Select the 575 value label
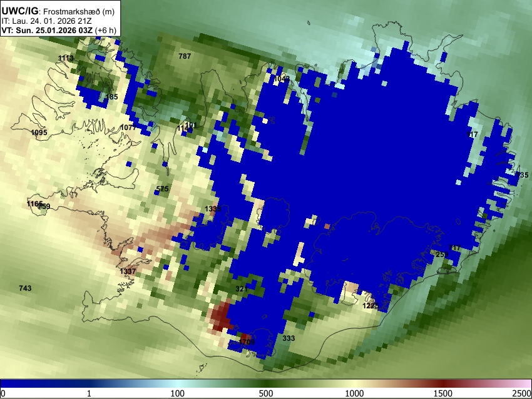 click(x=162, y=189)
